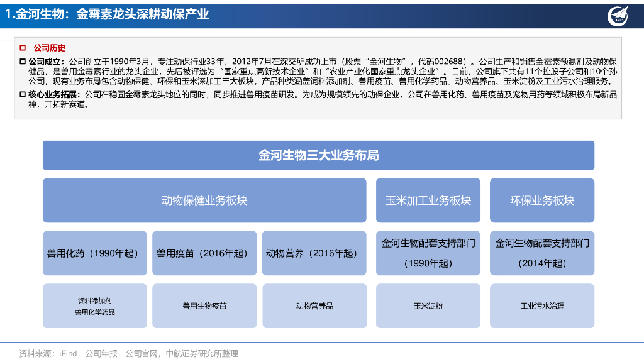
Task: Click the 资料来源 footer text
Action: pyautogui.click(x=128, y=353)
